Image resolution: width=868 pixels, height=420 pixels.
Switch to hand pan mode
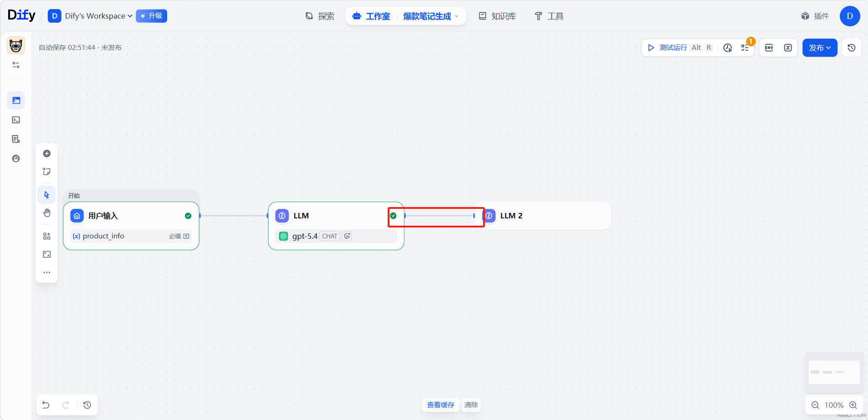(47, 213)
